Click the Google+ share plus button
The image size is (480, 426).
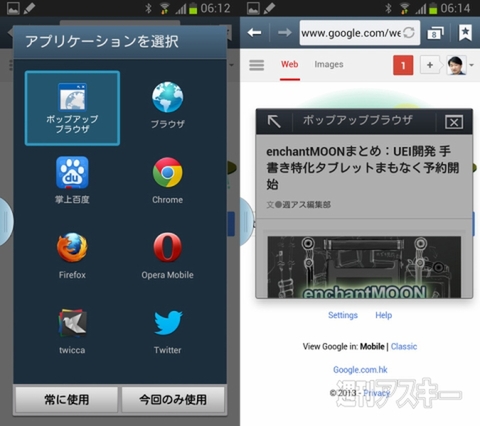point(430,65)
